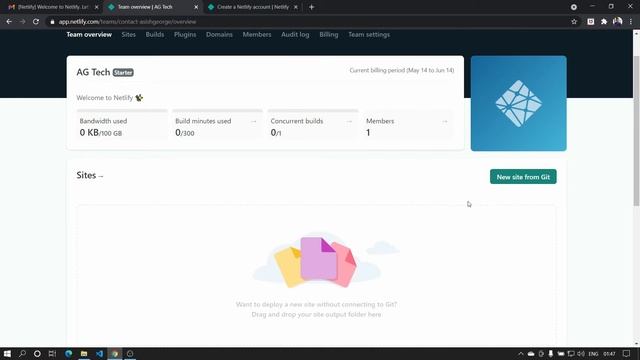The width and height of the screenshot is (640, 360).
Task: Click the taskbar clock
Action: [609, 354]
